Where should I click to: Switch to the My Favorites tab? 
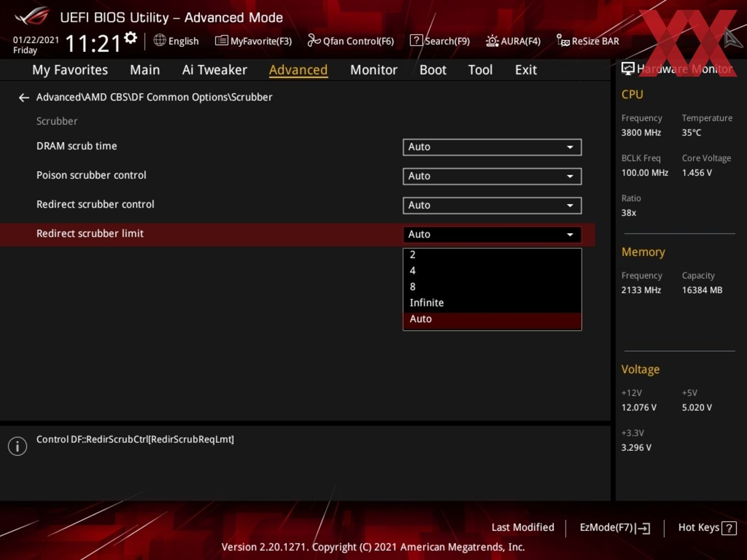(70, 70)
